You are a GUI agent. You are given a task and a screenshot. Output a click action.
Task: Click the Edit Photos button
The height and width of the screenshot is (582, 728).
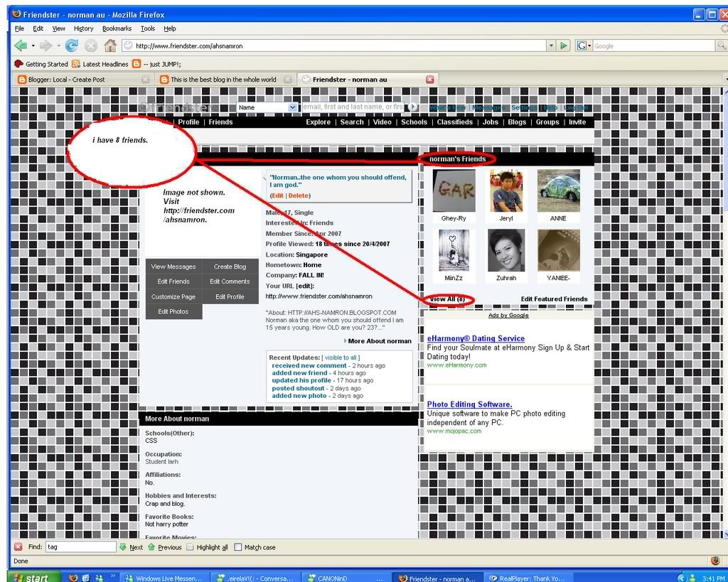coord(173,311)
